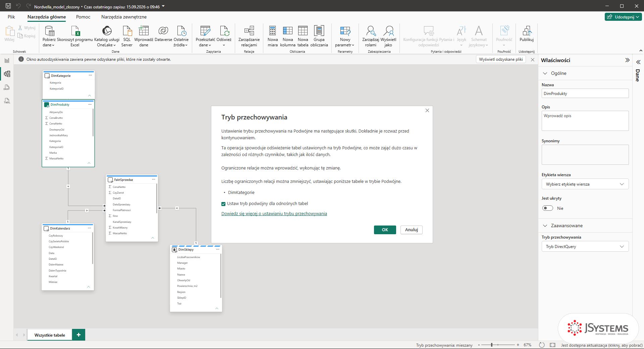
Task: Click the Opis text field
Action: click(x=585, y=121)
